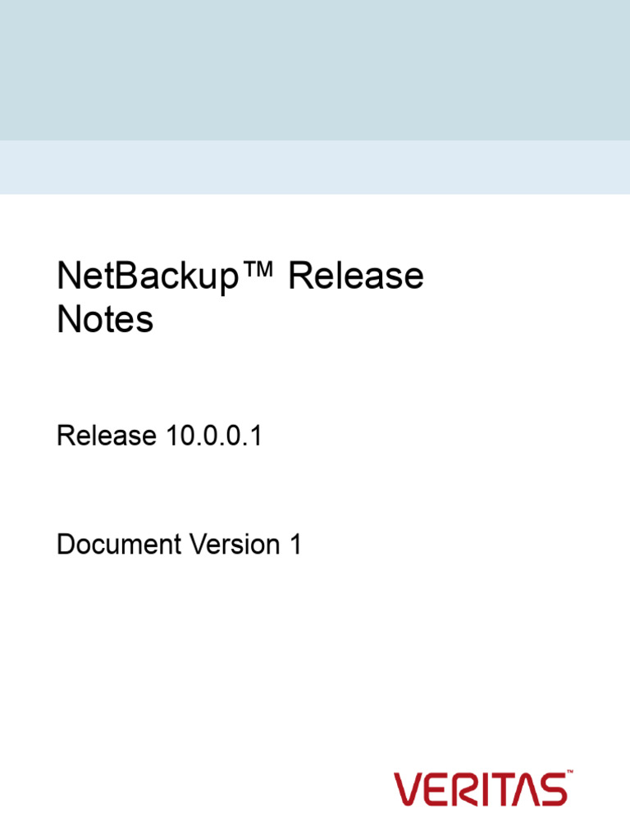Image resolution: width=630 pixels, height=840 pixels.
Task: Click the version number 10.0.0.1
Action: (x=214, y=435)
